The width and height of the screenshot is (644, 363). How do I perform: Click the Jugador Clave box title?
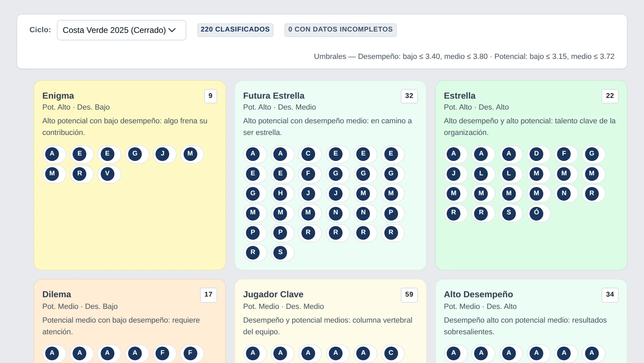point(273,294)
